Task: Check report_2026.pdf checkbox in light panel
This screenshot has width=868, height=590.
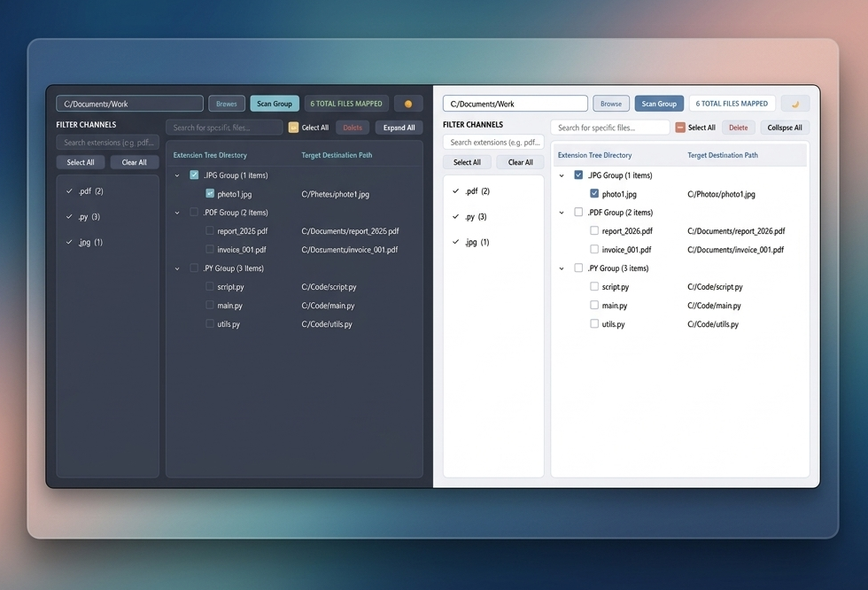Action: point(594,230)
